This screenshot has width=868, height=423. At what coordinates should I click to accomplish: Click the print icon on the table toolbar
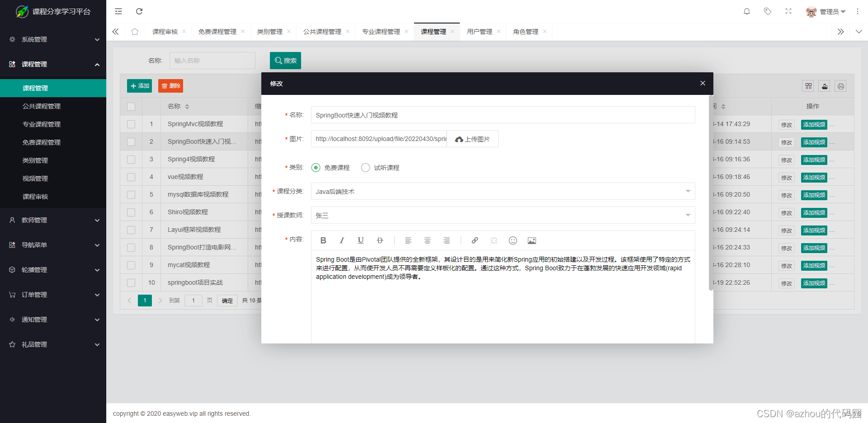click(x=840, y=86)
